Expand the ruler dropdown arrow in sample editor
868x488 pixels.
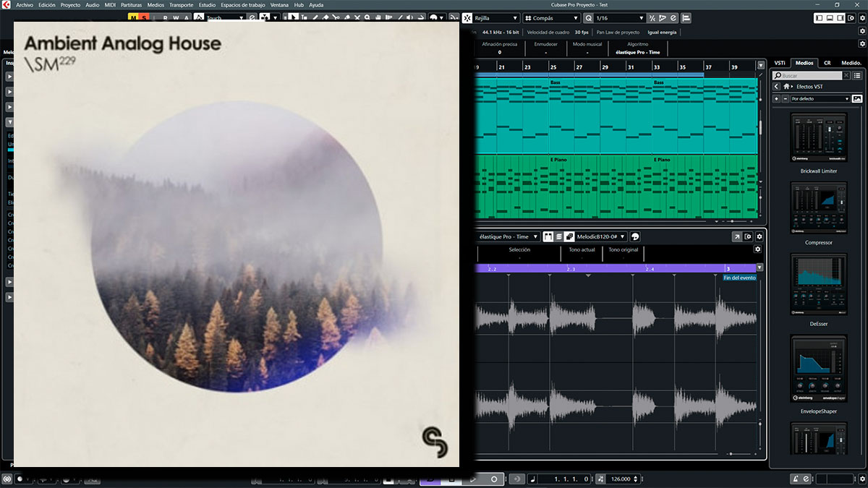point(759,267)
